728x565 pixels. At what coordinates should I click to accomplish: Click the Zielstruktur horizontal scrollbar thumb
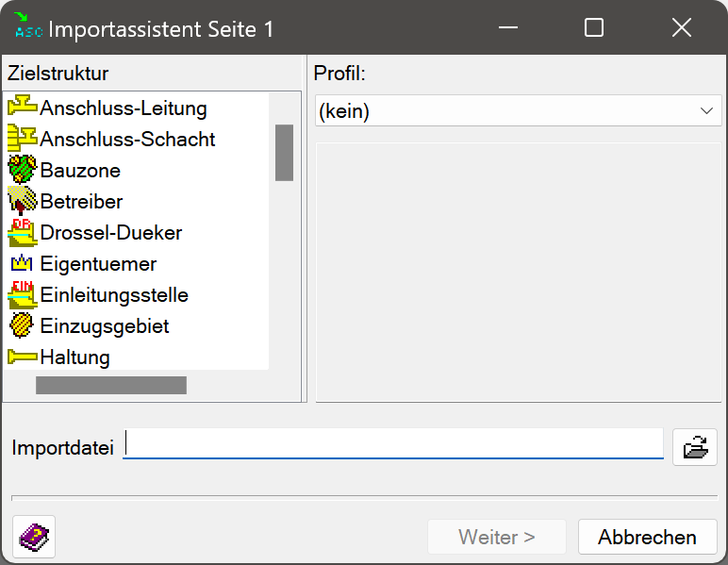111,385
